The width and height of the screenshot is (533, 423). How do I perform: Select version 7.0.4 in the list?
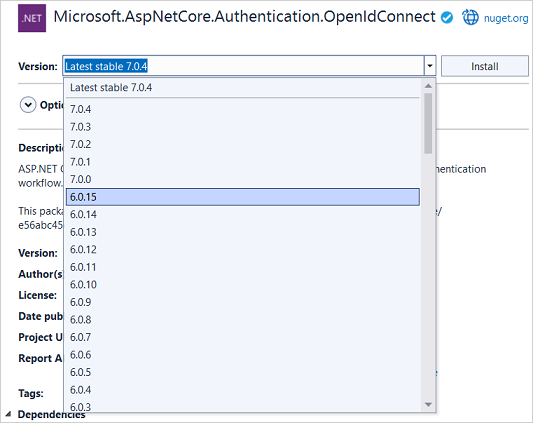(243, 109)
